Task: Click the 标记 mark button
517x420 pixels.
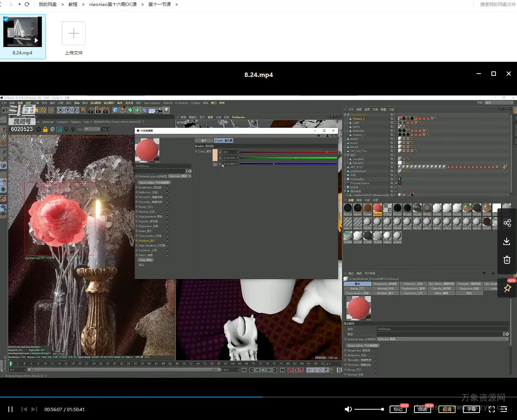Action: pyautogui.click(x=398, y=409)
